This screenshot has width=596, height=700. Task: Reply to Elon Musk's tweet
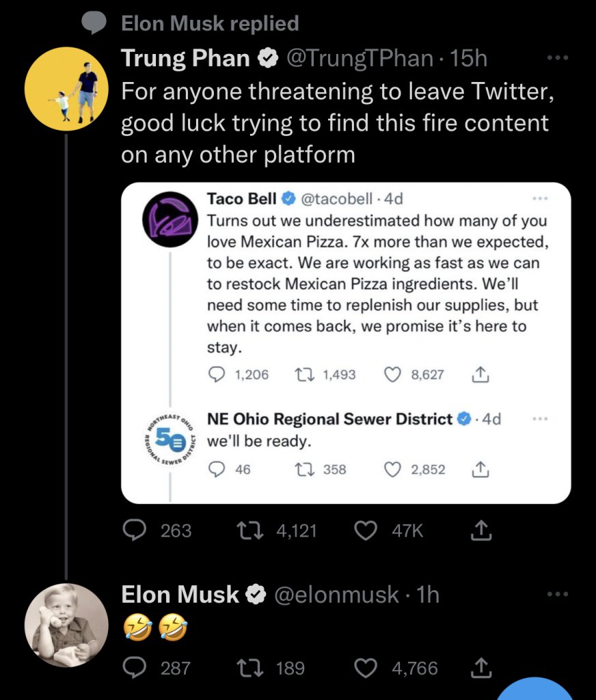coord(135,668)
